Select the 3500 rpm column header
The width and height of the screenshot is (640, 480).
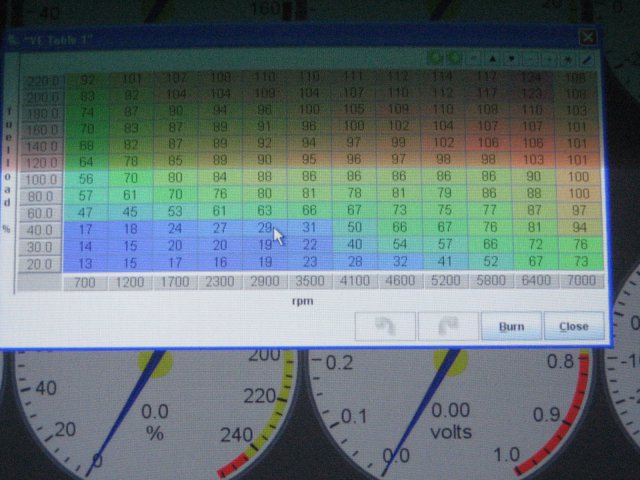[x=308, y=283]
